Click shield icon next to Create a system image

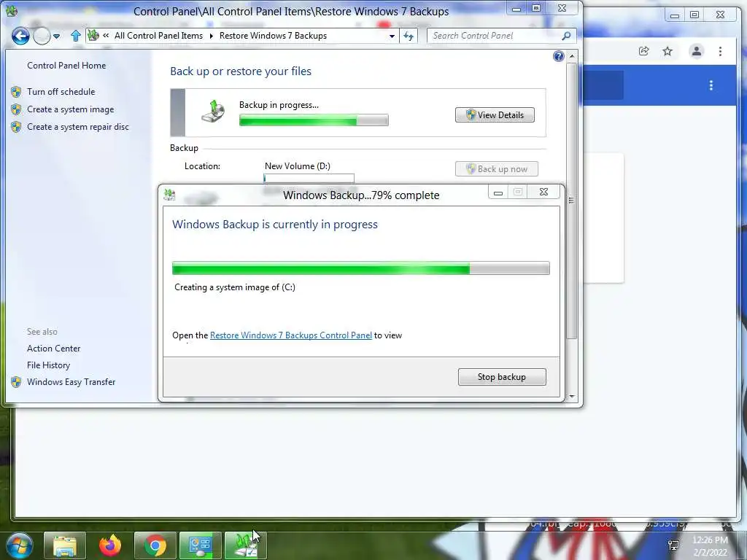[x=16, y=109]
